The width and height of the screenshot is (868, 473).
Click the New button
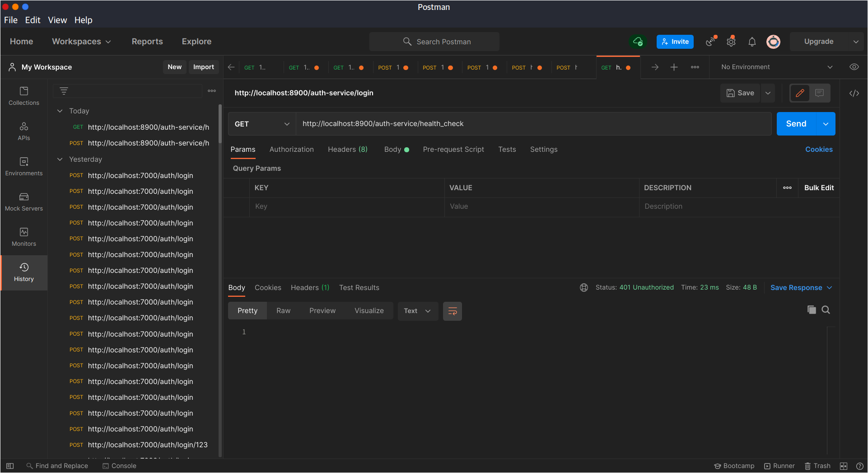coord(174,67)
